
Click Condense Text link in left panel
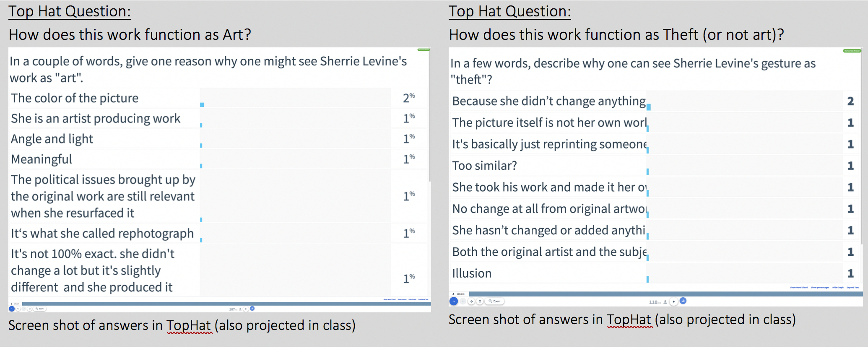(x=424, y=299)
